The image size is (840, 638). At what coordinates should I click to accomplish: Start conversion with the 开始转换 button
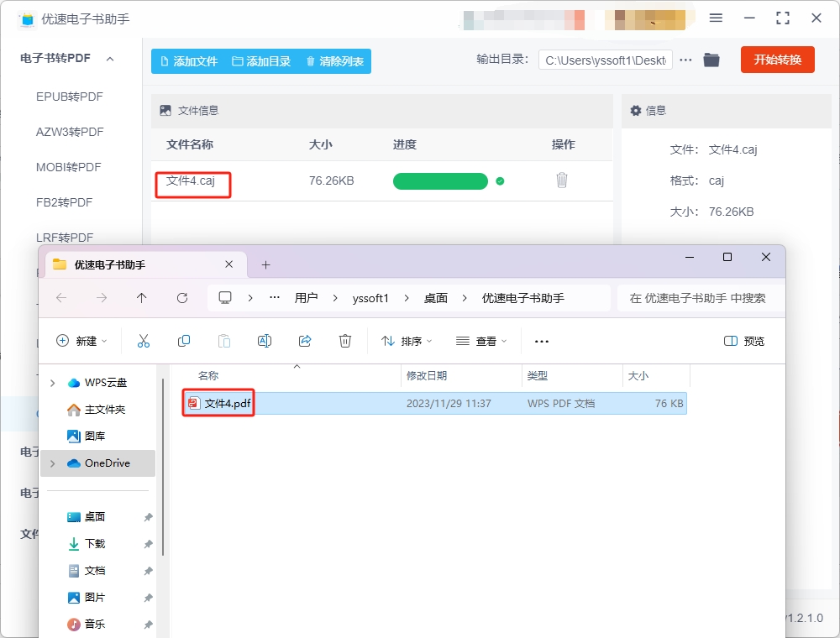(x=777, y=60)
